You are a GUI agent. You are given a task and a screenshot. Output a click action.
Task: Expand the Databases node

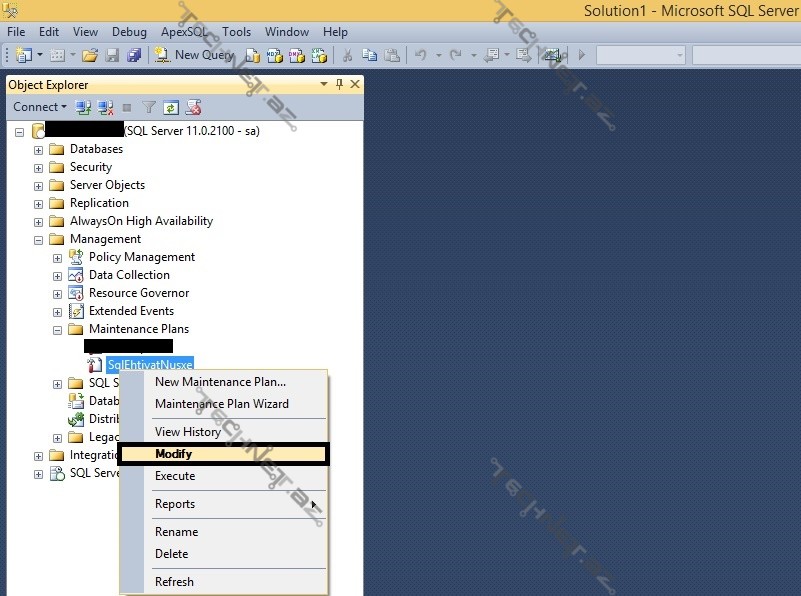click(37, 149)
